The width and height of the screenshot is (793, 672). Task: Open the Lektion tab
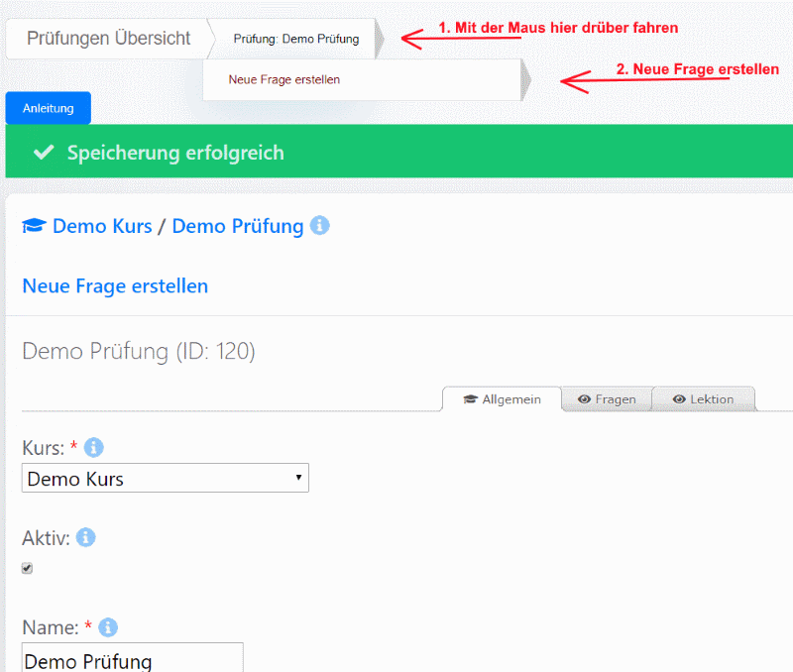(704, 399)
